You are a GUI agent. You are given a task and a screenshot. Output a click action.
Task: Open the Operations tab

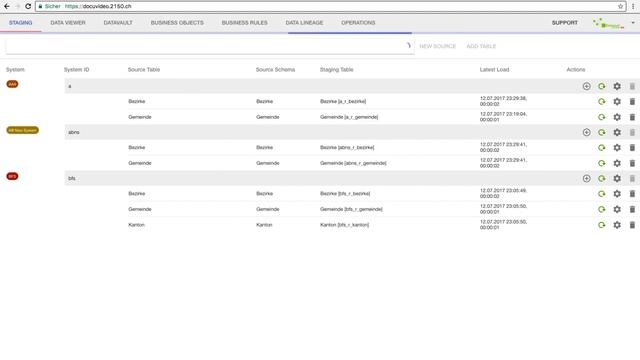click(358, 23)
